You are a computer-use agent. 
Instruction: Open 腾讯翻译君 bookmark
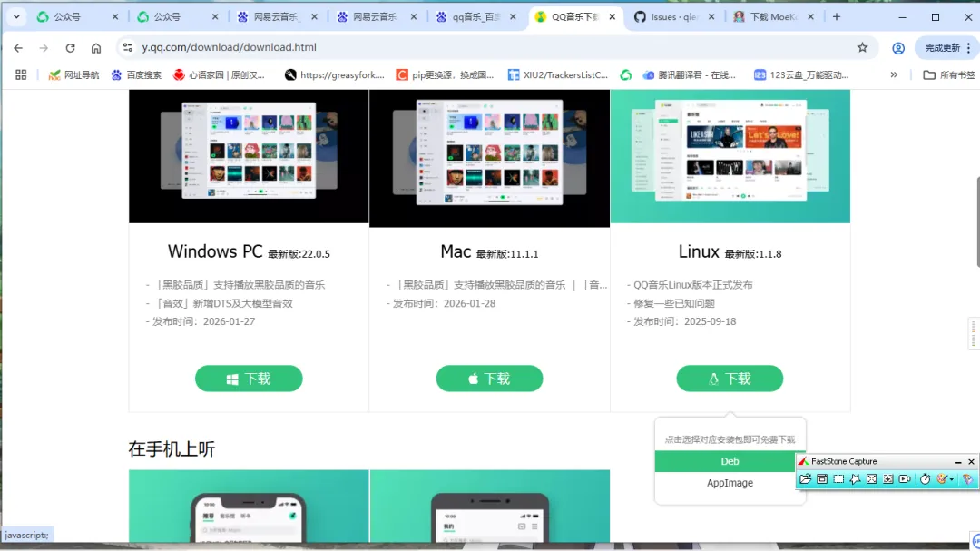pyautogui.click(x=690, y=75)
